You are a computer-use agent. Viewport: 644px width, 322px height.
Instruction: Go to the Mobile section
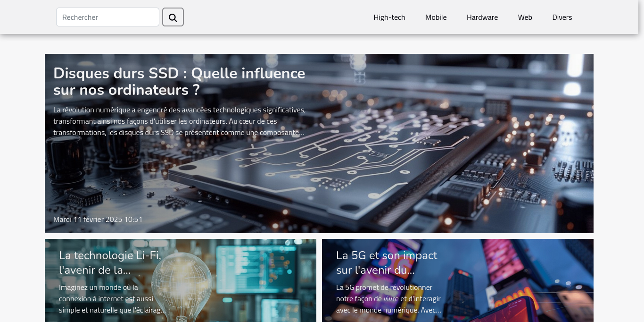[x=436, y=17]
